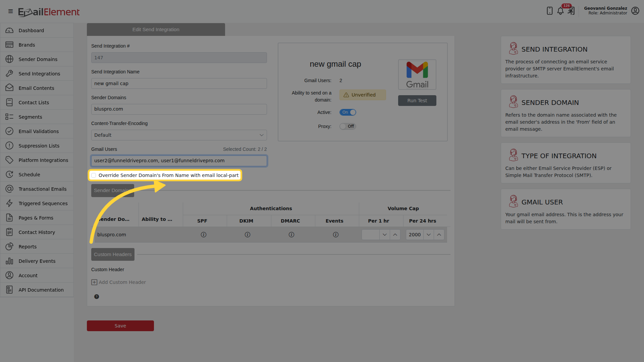This screenshot has width=644, height=362.
Task: Open Dashboard from the sidebar
Action: (x=37, y=31)
